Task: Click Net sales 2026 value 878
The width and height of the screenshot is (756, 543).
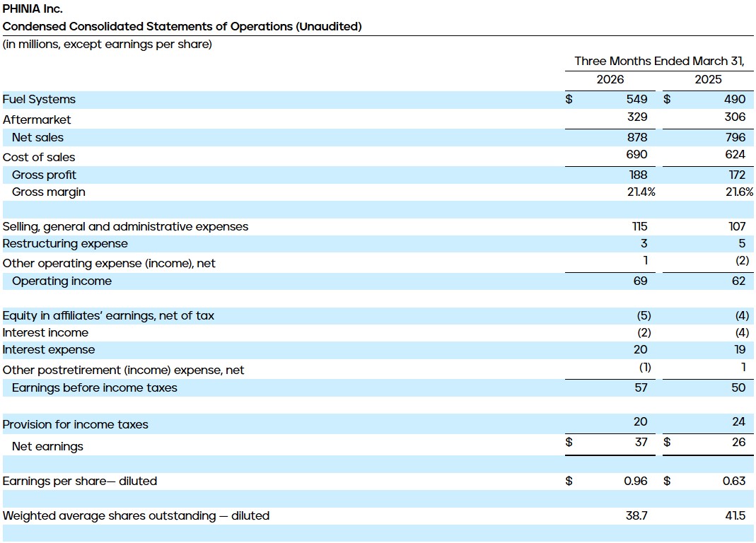Action: click(x=637, y=137)
